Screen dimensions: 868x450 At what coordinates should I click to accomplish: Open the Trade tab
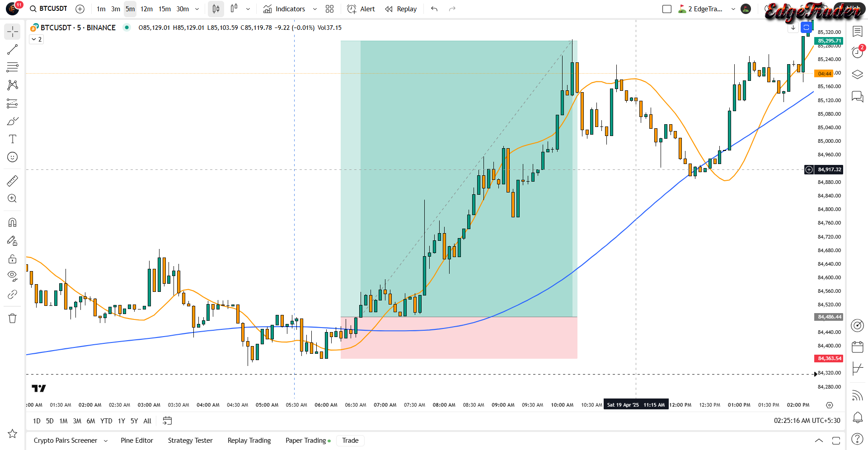(350, 441)
